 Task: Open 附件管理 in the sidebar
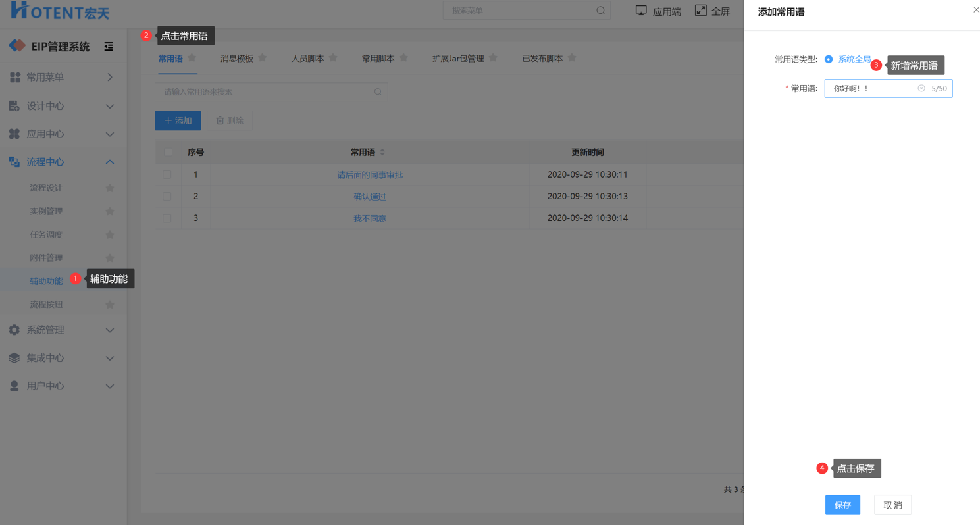click(x=46, y=258)
